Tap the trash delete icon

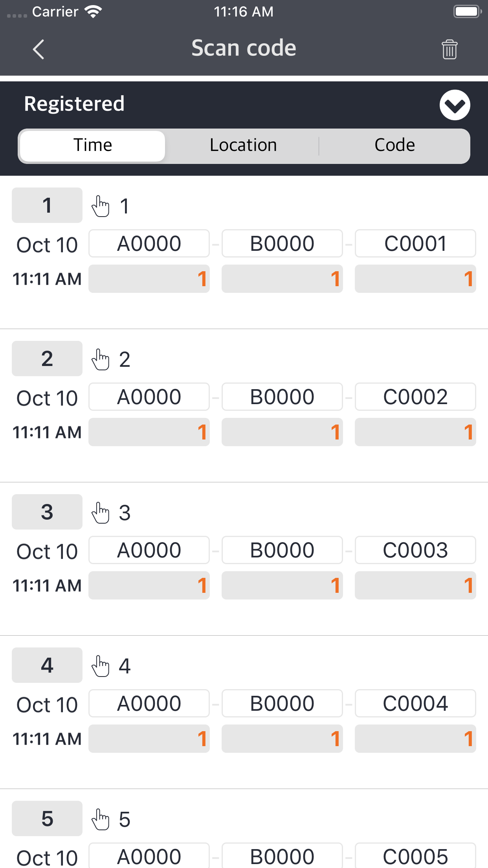449,50
